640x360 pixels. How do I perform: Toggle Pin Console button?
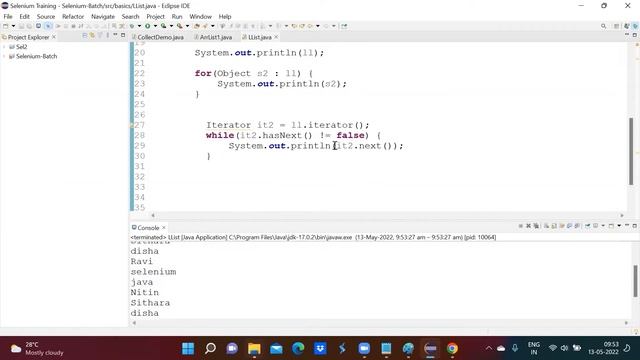pos(588,226)
